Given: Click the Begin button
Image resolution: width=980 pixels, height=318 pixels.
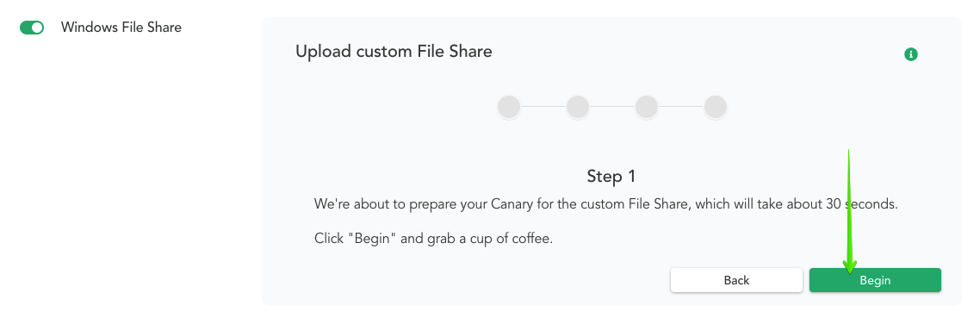Looking at the screenshot, I should coord(875,280).
